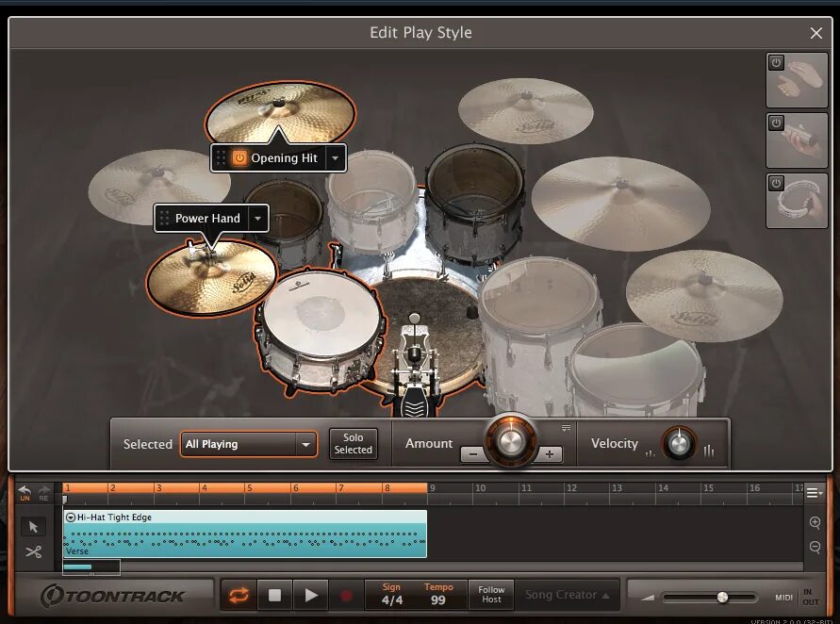Screen dimensions: 840x624
Task: Zoom out of the timeline with the magnifier
Action: pos(813,547)
